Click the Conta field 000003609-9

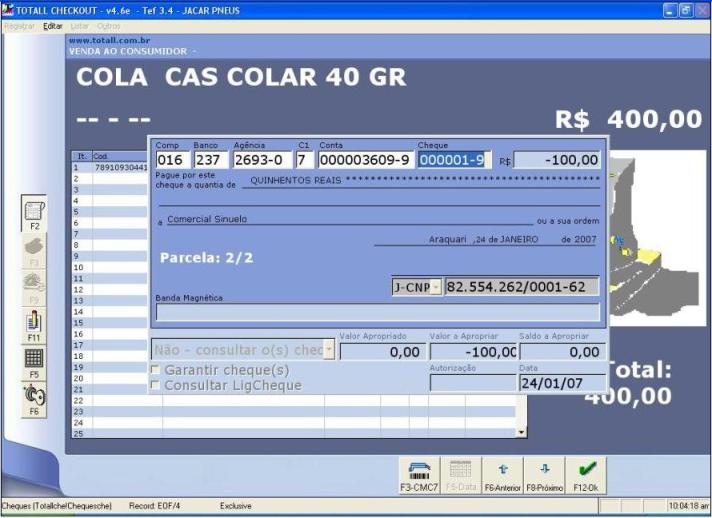(x=364, y=160)
